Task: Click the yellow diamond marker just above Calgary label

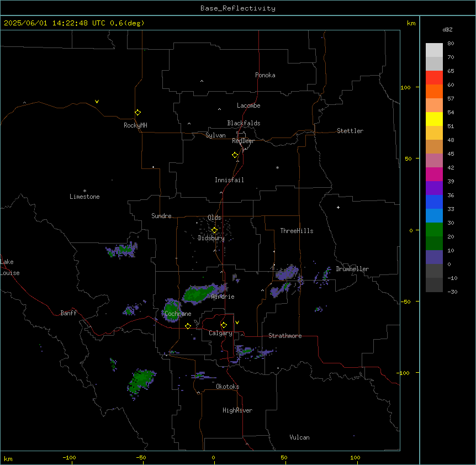Action: pos(224,325)
